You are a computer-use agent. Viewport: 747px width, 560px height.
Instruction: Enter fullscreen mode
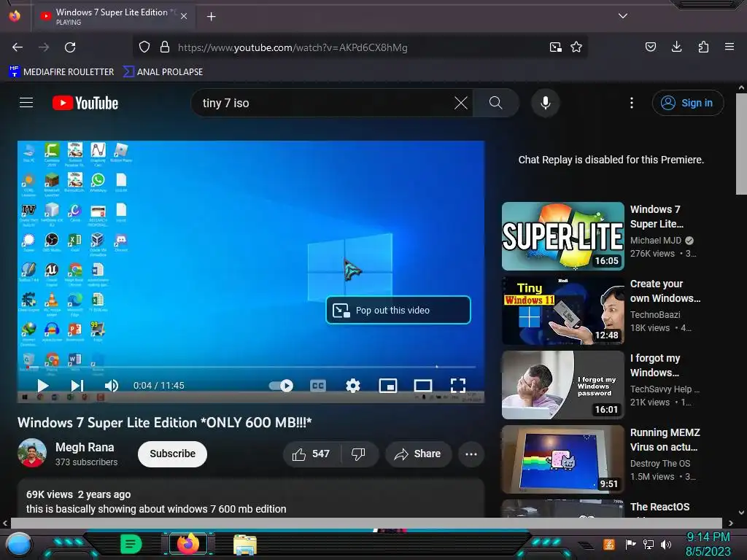coord(458,386)
